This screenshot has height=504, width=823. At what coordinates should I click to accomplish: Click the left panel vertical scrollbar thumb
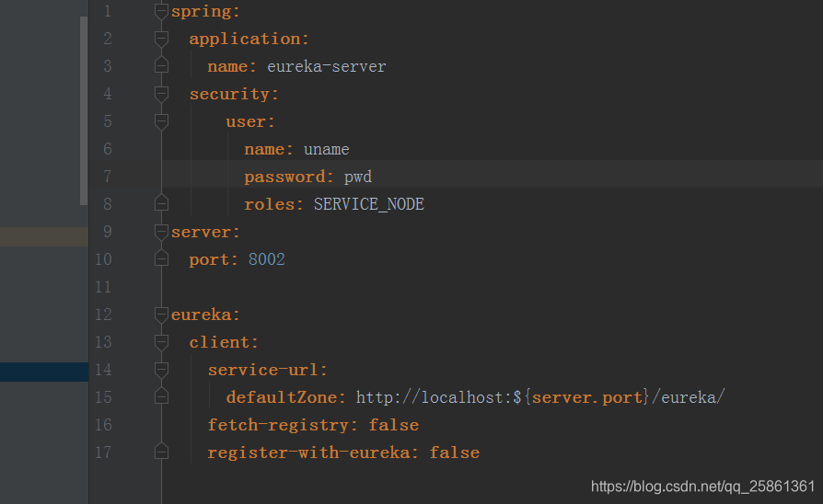pos(84,110)
